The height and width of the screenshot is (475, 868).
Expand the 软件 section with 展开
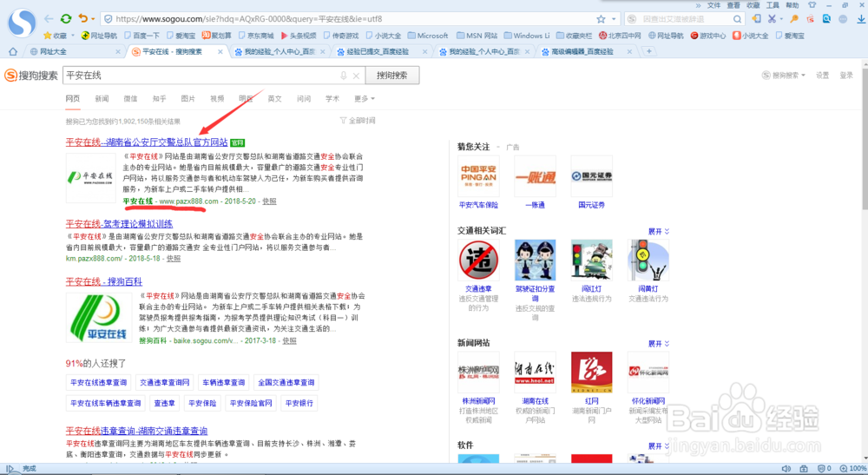(x=659, y=446)
